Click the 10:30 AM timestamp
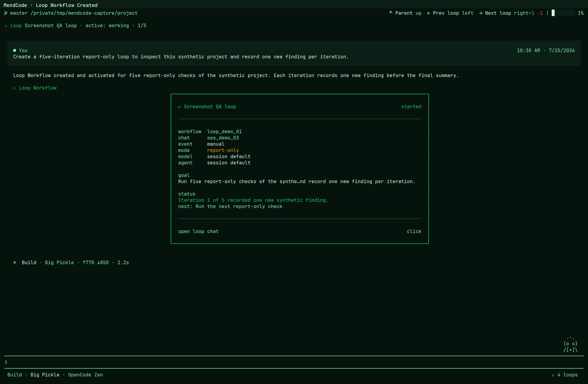Screen dimensions: 588x384 (529, 50)
